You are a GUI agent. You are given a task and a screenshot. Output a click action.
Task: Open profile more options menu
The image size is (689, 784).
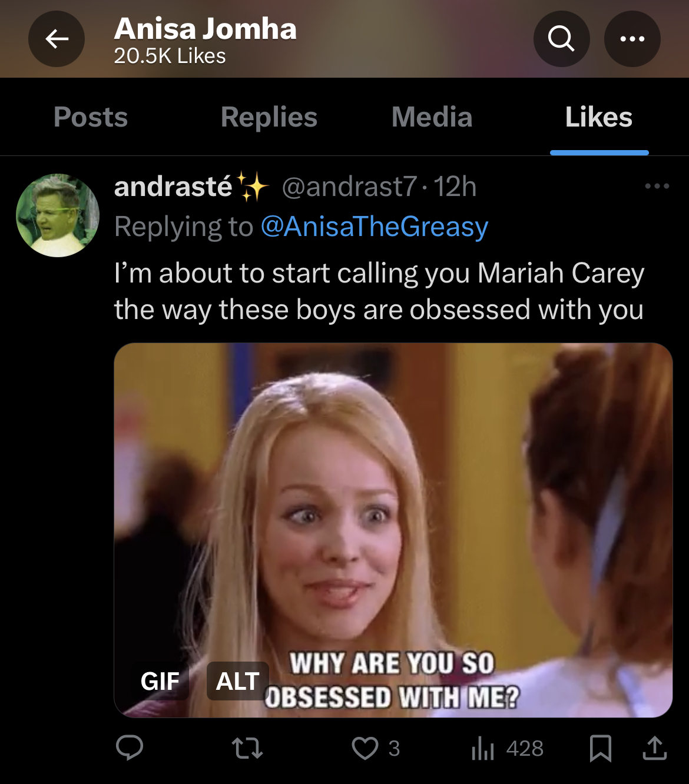pyautogui.click(x=632, y=39)
